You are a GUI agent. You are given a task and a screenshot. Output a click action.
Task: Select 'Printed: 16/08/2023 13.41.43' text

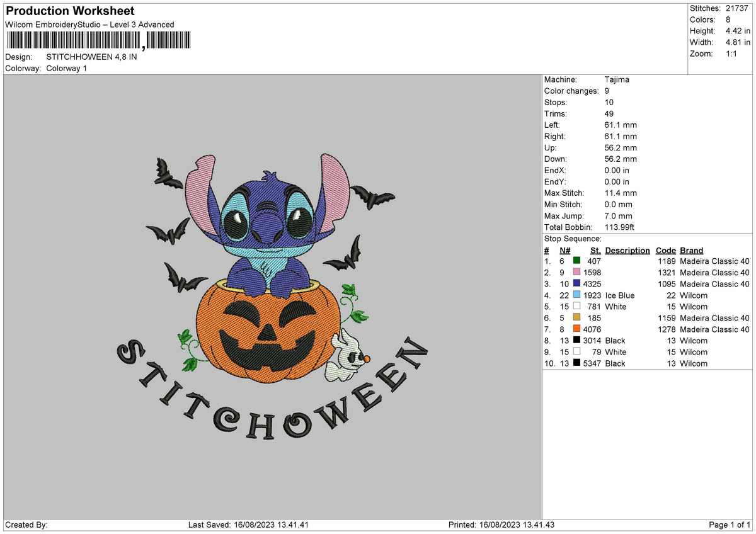(x=501, y=525)
